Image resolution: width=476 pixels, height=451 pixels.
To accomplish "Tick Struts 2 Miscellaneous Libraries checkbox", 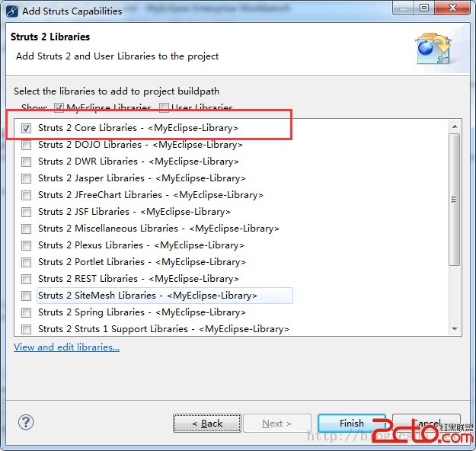I will click(x=27, y=229).
